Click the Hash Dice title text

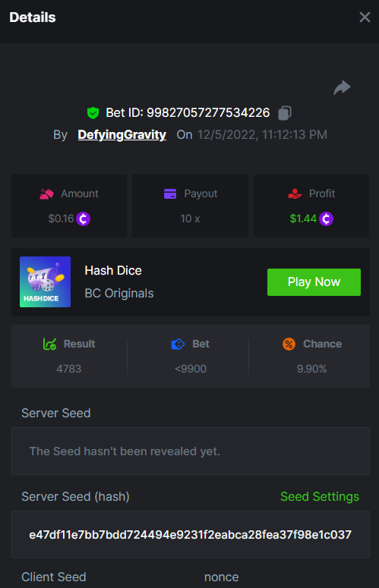click(113, 270)
